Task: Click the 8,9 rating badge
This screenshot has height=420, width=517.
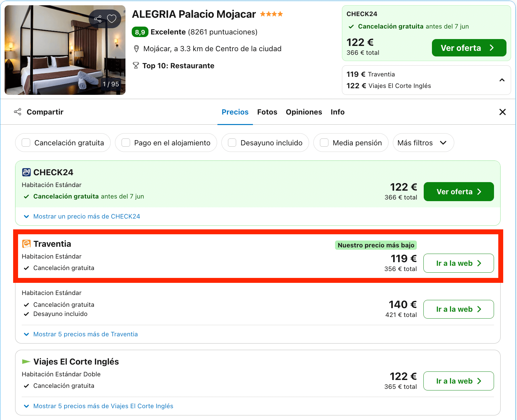Action: click(x=140, y=32)
